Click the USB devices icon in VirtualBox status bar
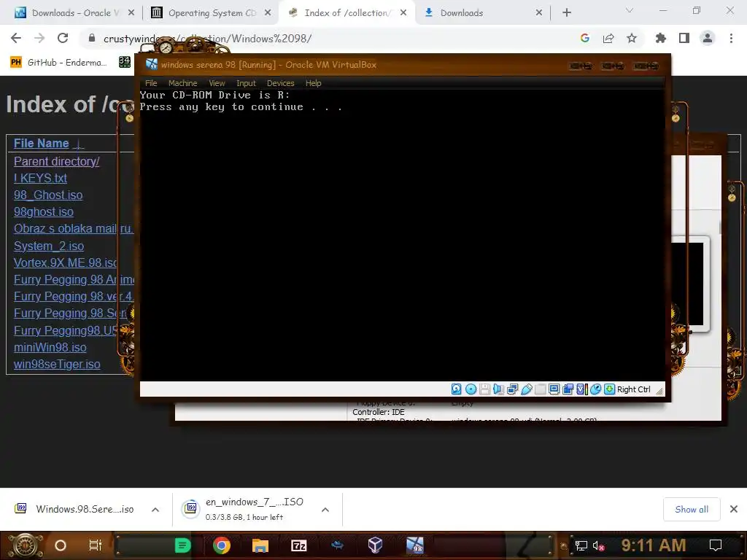This screenshot has width=747, height=560. coord(527,389)
